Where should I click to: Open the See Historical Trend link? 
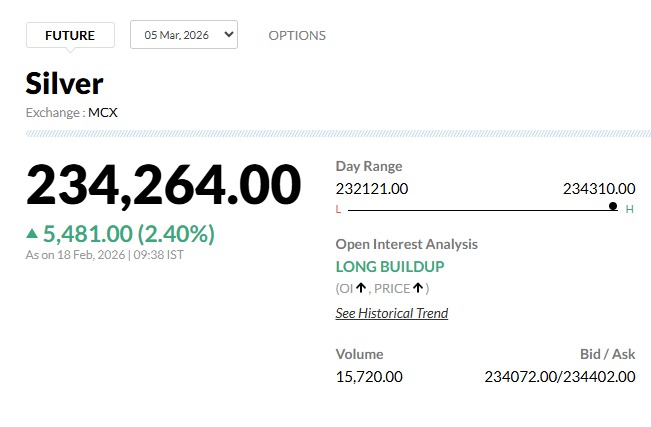pyautogui.click(x=391, y=313)
